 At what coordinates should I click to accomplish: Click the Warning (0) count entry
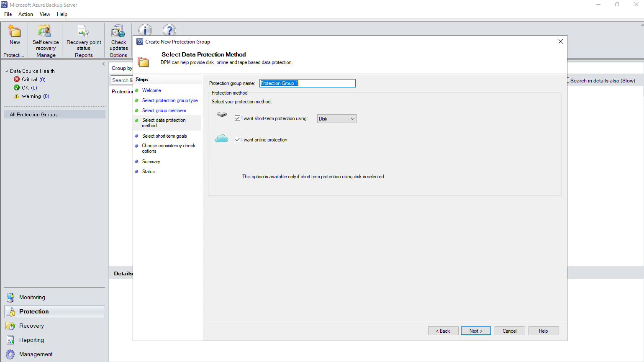pyautogui.click(x=36, y=96)
